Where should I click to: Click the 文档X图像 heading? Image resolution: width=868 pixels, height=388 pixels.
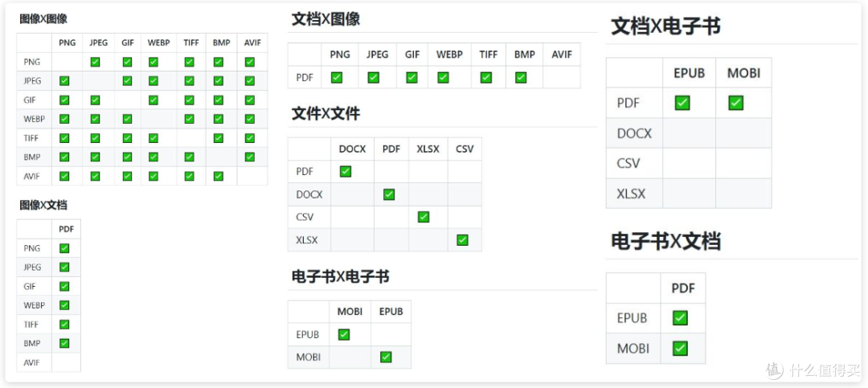point(325,19)
